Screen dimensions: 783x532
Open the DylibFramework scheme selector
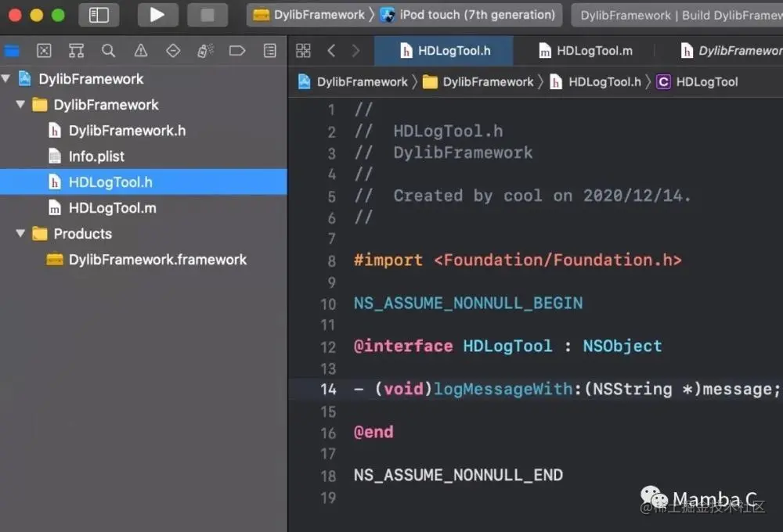tap(309, 15)
